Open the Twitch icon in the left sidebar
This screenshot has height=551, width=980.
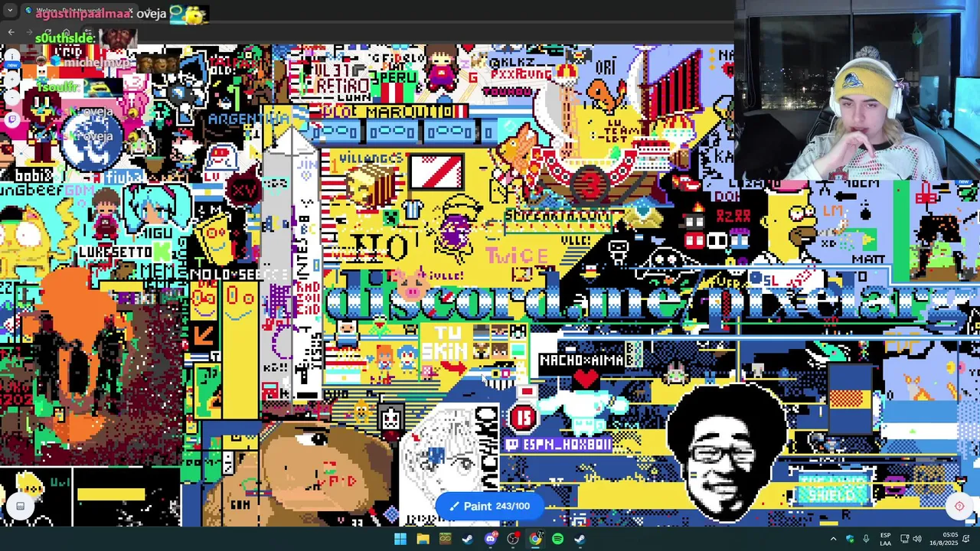pyautogui.click(x=12, y=119)
